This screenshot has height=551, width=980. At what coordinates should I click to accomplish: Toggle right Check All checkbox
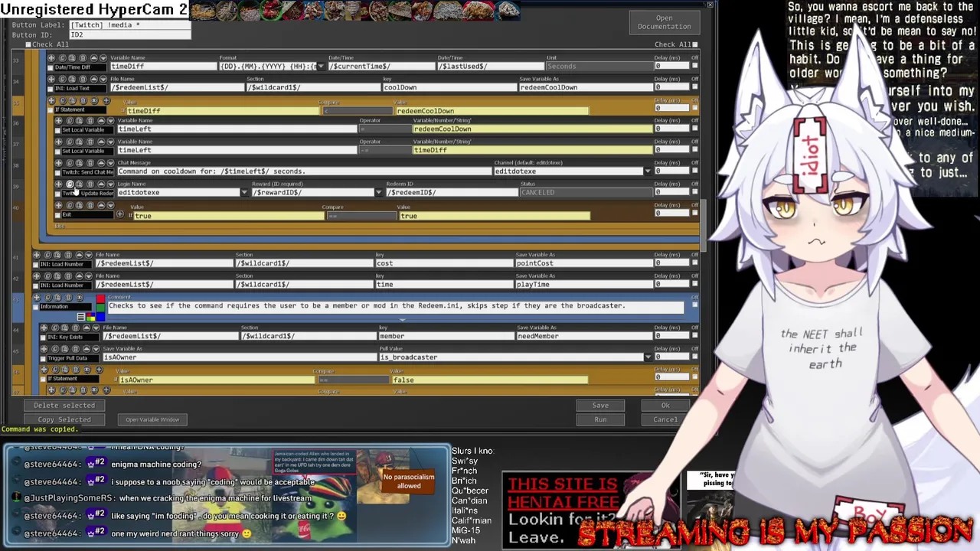tap(695, 44)
